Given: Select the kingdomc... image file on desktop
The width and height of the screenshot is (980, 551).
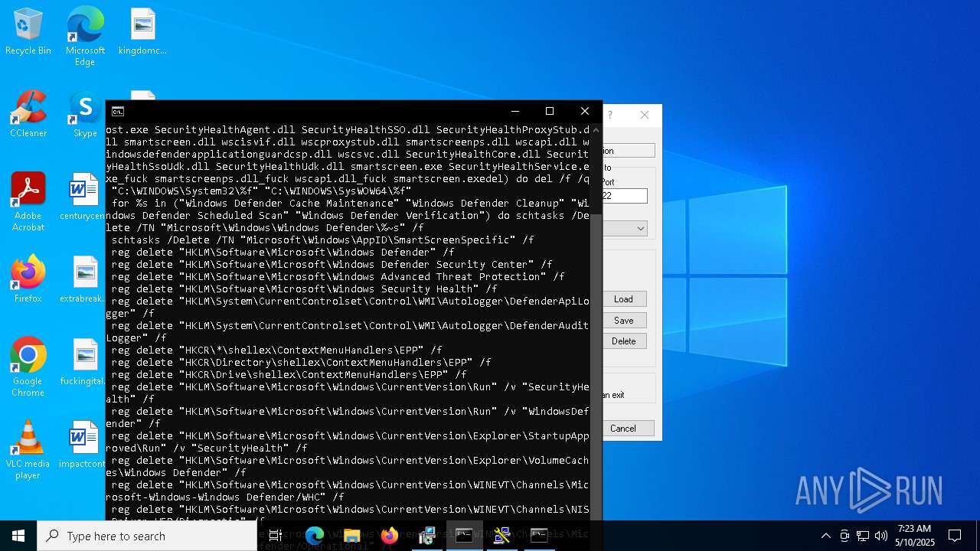Looking at the screenshot, I should pos(142,31).
